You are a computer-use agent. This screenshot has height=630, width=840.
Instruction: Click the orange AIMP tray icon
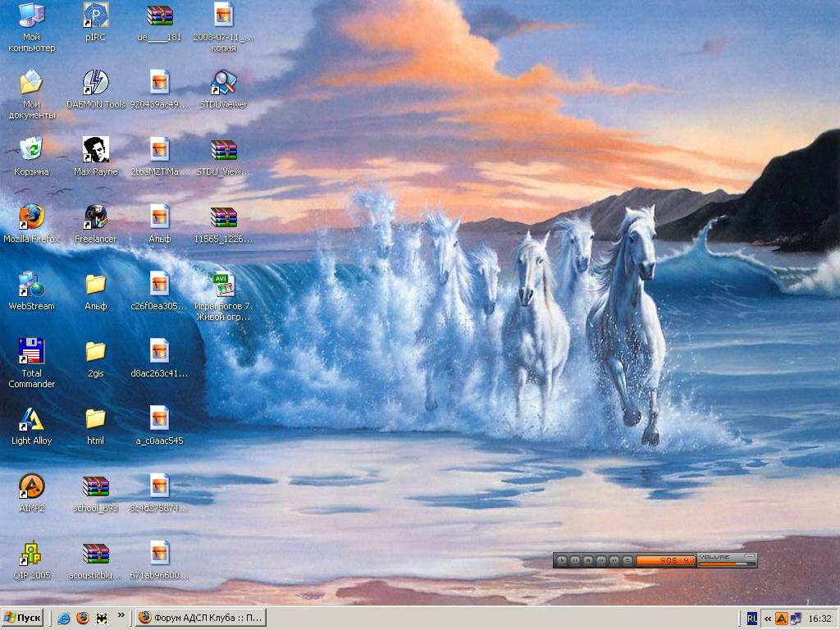point(782,619)
